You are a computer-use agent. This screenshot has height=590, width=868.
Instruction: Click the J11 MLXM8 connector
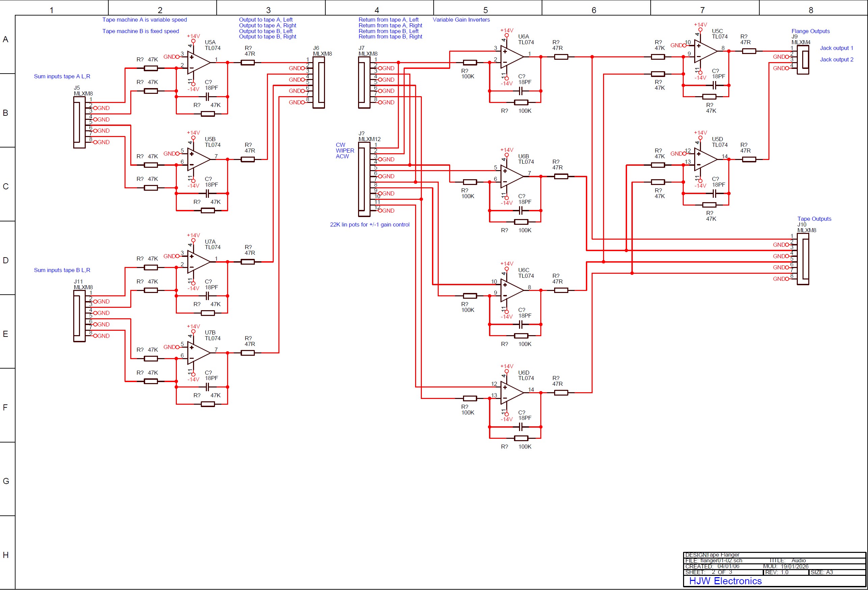click(79, 316)
